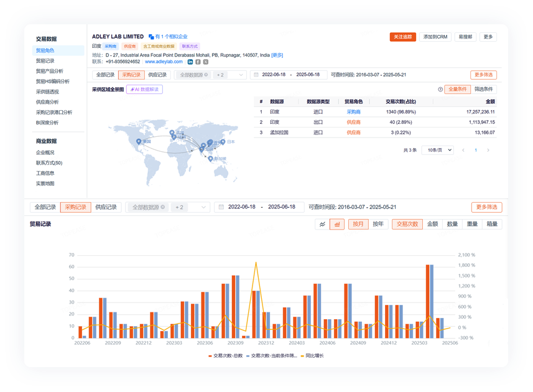Open 贸易产品分析 in the sidebar
The width and height of the screenshot is (533, 392).
click(x=50, y=71)
